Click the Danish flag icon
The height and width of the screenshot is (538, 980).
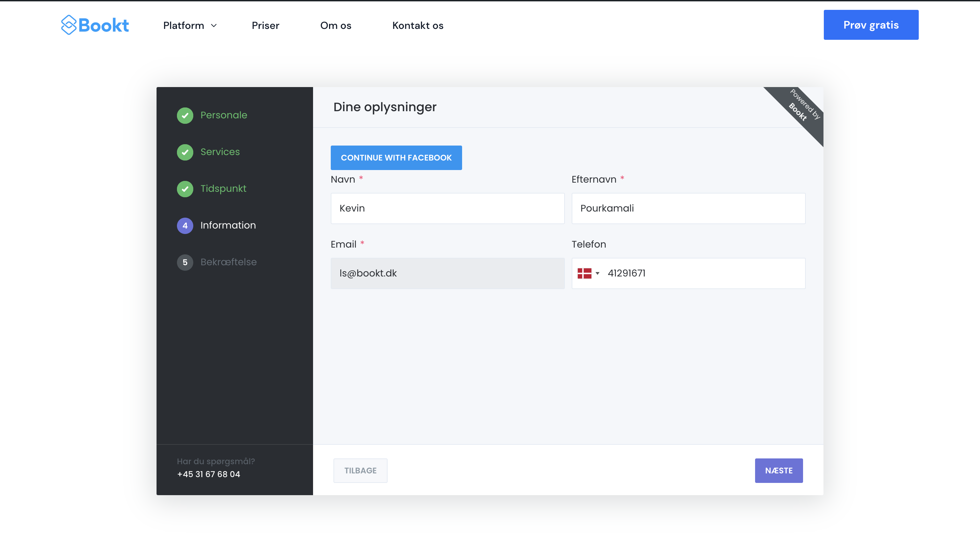point(584,273)
